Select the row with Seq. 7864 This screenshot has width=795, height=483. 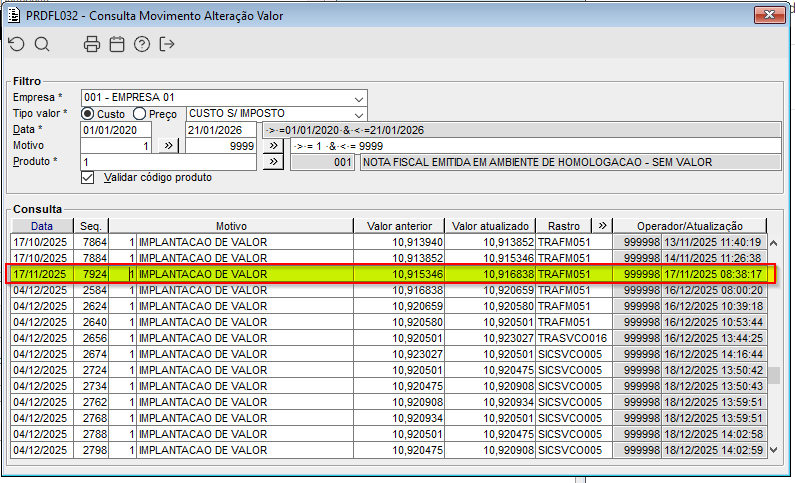click(388, 242)
